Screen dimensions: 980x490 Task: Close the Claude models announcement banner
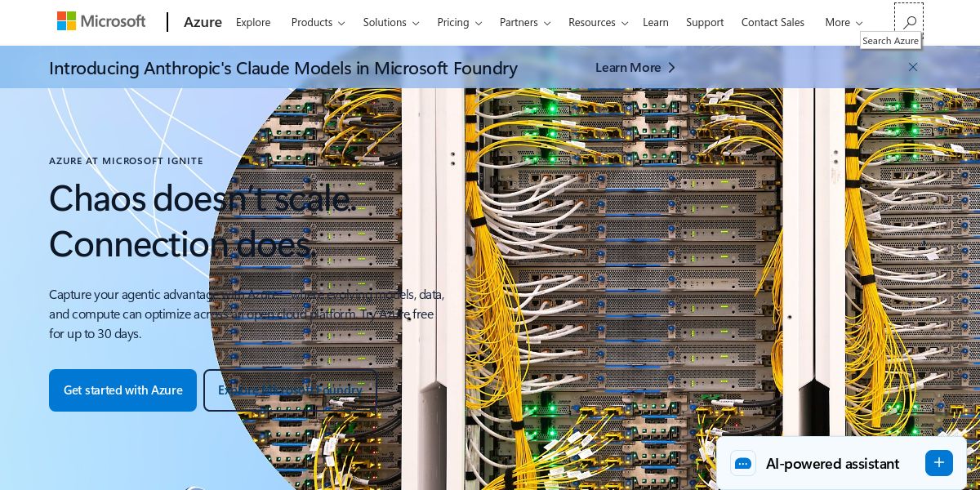click(x=913, y=67)
